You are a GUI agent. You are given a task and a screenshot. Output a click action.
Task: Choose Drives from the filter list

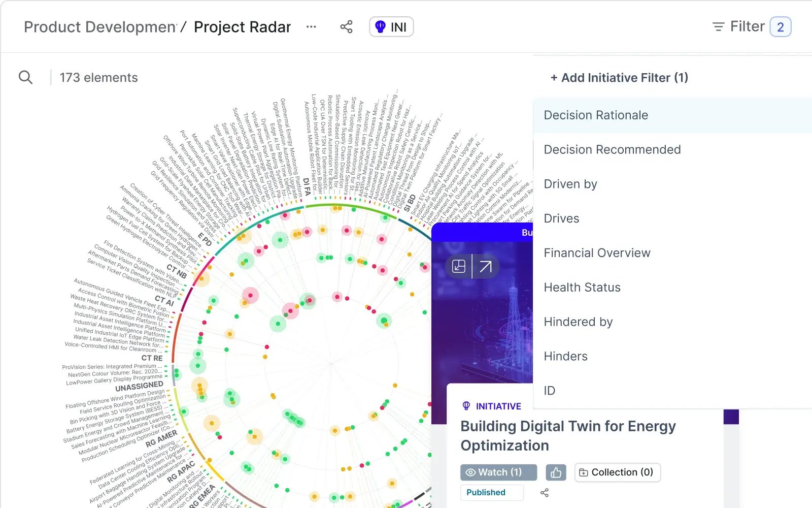[x=672, y=218]
